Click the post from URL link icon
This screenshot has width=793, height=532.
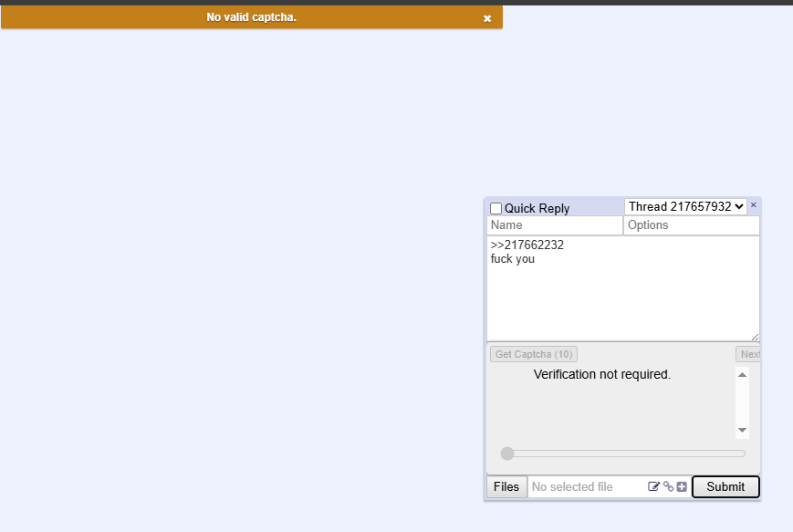tap(668, 486)
